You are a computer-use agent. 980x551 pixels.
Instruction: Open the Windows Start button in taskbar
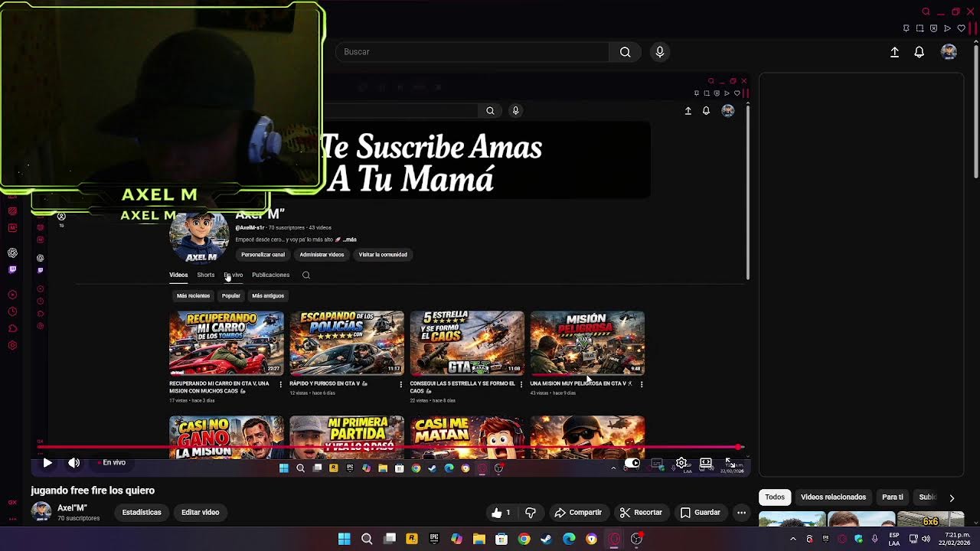[345, 539]
